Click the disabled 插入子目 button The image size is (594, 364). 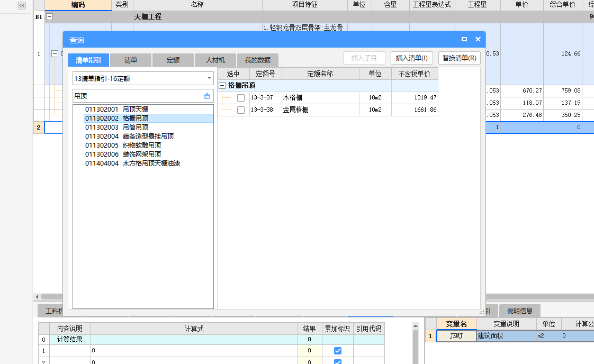point(364,58)
